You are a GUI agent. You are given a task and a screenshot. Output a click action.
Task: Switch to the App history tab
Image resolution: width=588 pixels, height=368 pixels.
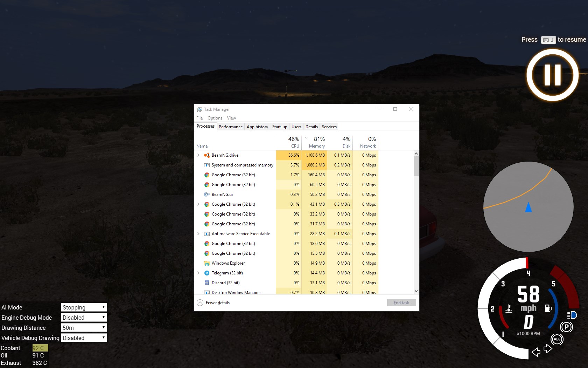click(x=257, y=127)
